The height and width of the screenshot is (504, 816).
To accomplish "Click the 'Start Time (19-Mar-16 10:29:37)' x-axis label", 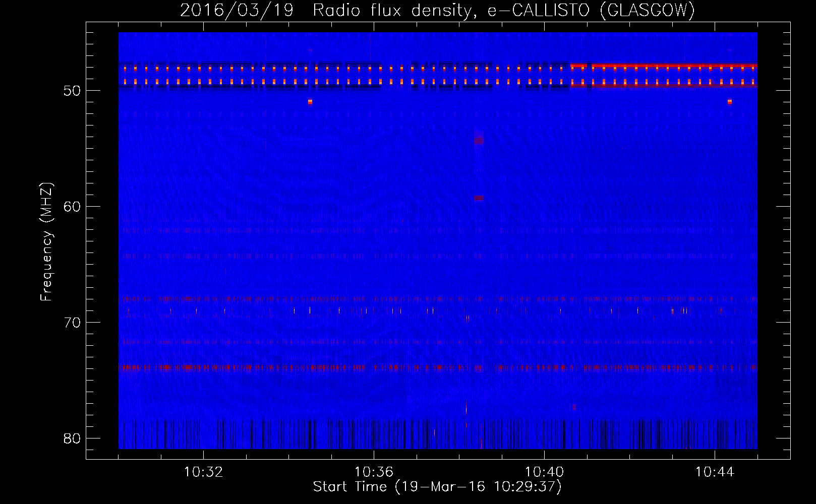I will pos(437,487).
